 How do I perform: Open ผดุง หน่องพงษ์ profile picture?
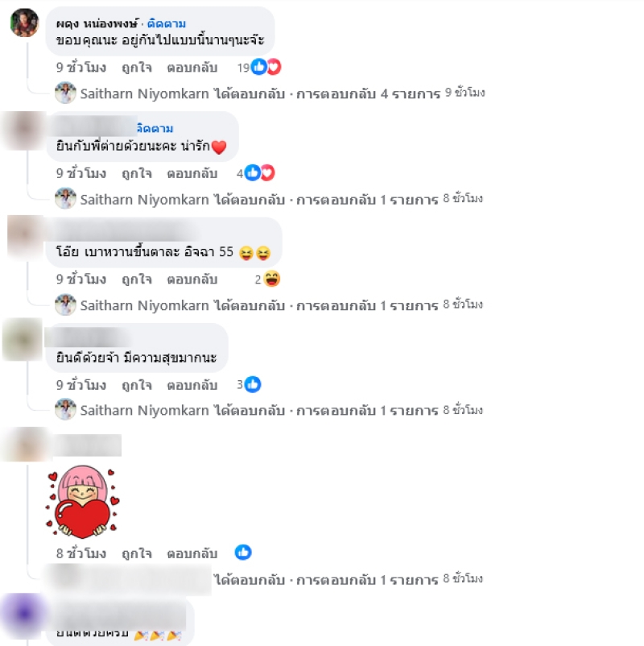click(x=24, y=23)
